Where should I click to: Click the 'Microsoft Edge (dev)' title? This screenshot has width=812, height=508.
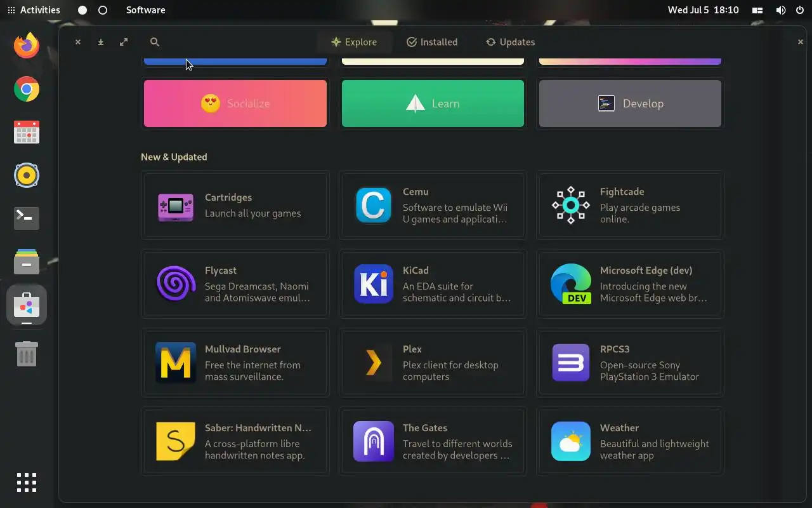coord(646,271)
